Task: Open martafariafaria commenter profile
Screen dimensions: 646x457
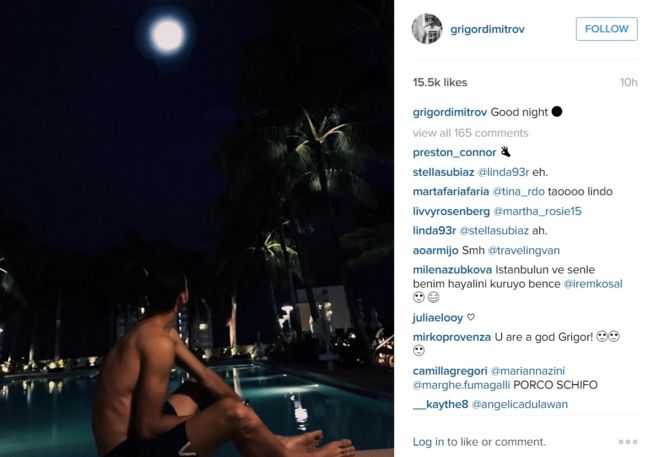Action: point(451,191)
